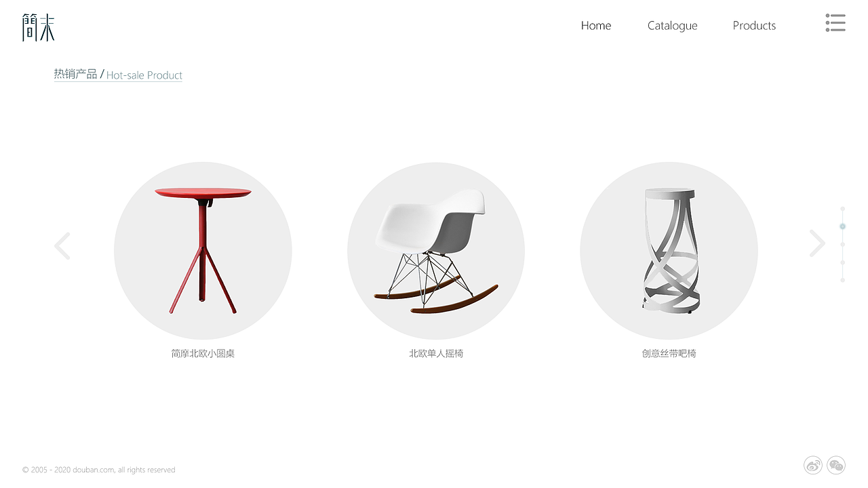The image size is (868, 488).
Task: Click the 北欧单人摇椅 product title
Action: click(436, 353)
